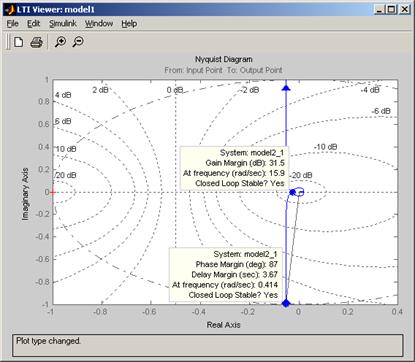Screen dimensions: 415x362
Task: Click the Print icon in toolbar
Action: pos(36,42)
